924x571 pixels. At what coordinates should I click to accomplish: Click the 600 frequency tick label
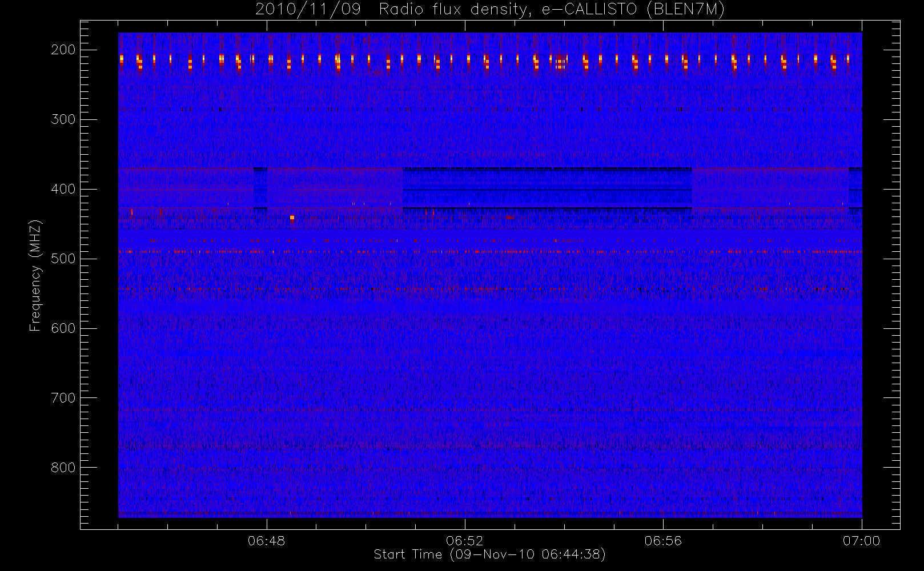coord(63,328)
